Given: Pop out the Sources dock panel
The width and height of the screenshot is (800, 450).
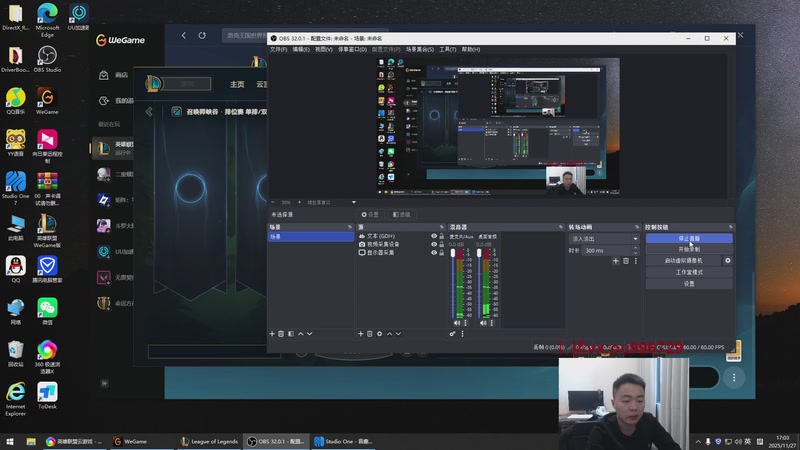Looking at the screenshot, I should click(x=442, y=227).
